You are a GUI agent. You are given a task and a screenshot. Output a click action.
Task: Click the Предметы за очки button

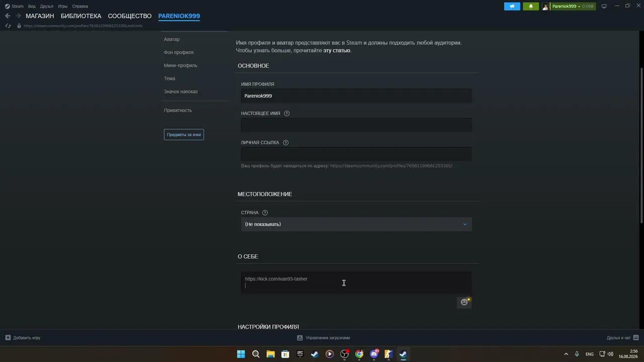click(184, 135)
